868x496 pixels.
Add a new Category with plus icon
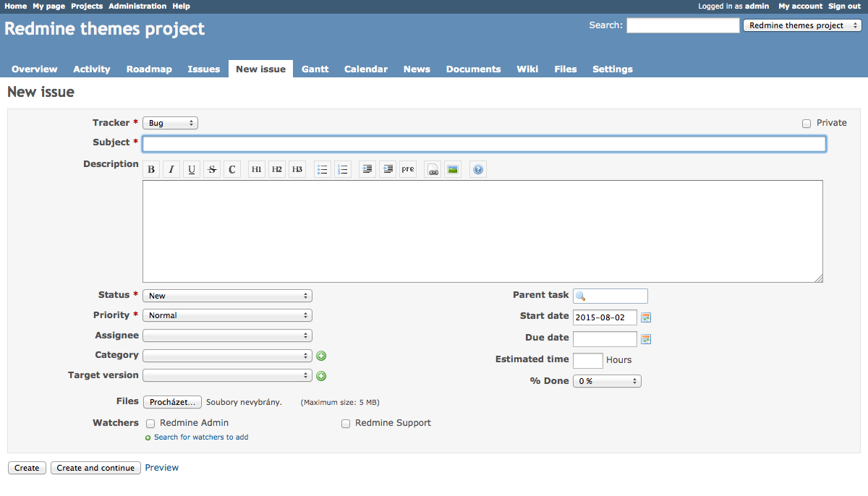[x=321, y=356]
